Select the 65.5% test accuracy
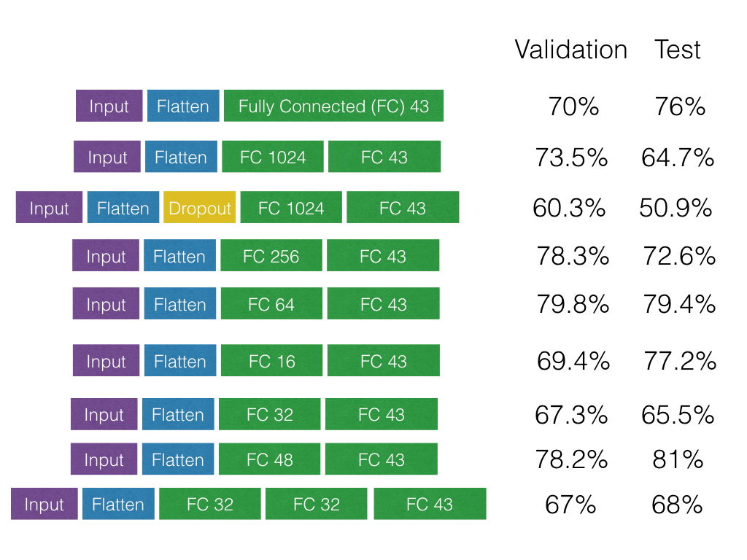Screen dimensions: 747x560 [x=678, y=415]
